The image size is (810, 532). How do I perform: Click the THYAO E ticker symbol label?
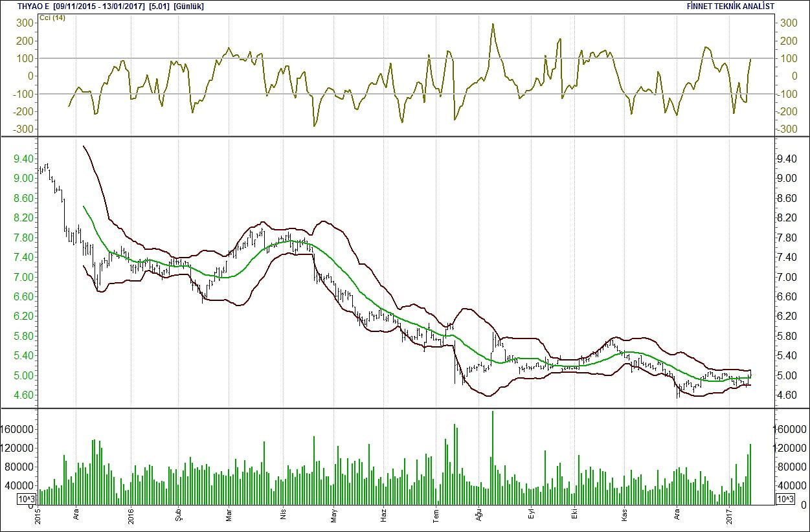(27, 6)
